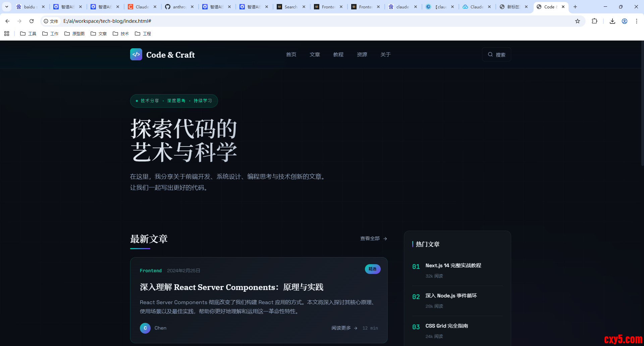The image size is (644, 346).
Task: Open the extensions puzzle icon
Action: pos(594,21)
